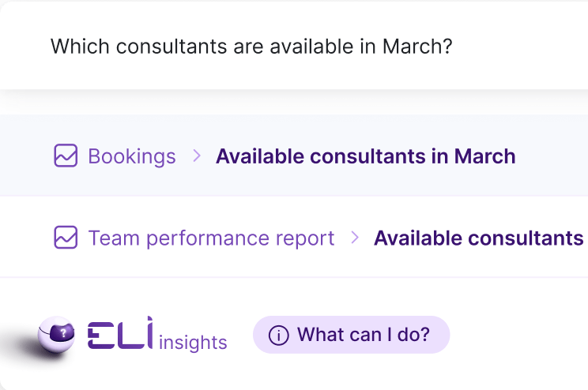588x390 pixels.
Task: Click the question text Which consultants are available
Action: (251, 47)
